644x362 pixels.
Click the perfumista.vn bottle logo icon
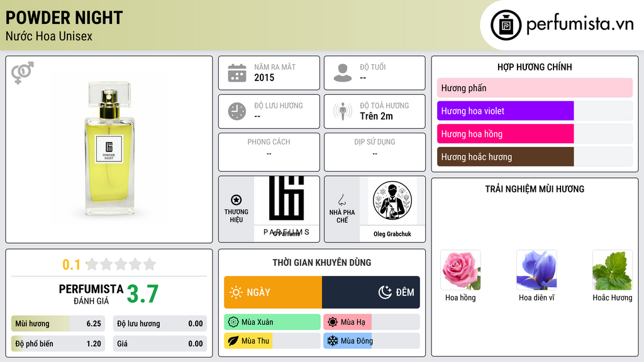pos(506,25)
